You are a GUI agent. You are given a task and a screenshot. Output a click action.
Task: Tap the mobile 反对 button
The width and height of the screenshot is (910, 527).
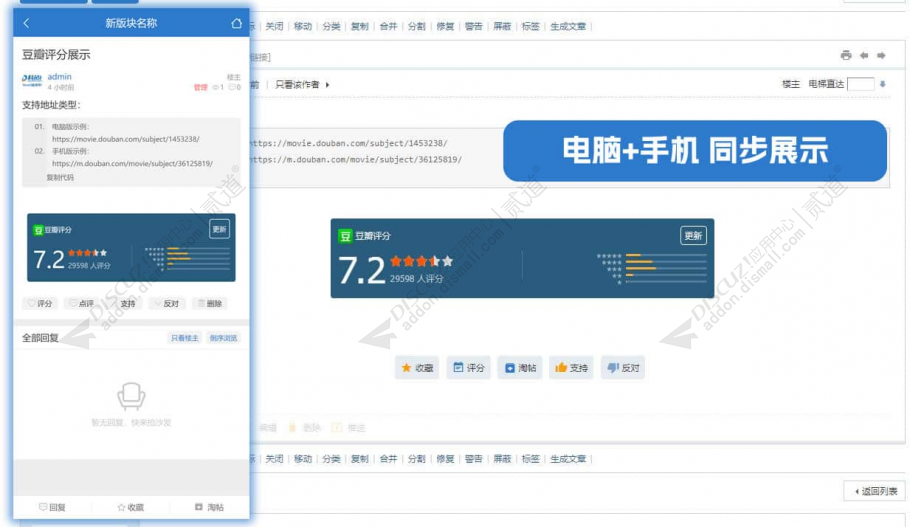pos(167,304)
